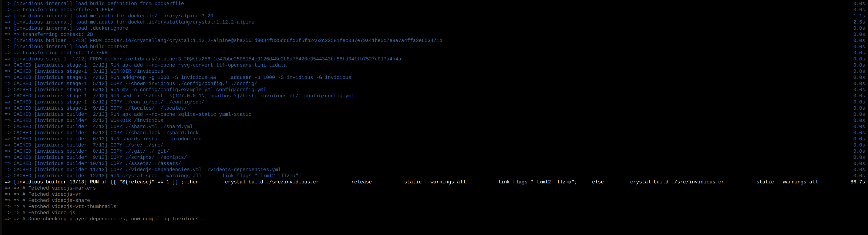The width and height of the screenshot is (868, 235).
Task: Click the 'COPY ./locales/' cached step
Action: [x=96, y=108]
